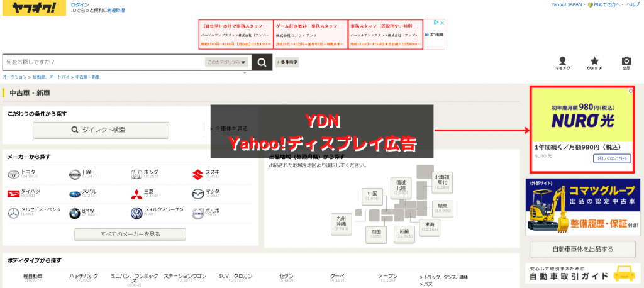644x288 pixels.
Task: Select the BMW maker logo
Action: coord(74,213)
